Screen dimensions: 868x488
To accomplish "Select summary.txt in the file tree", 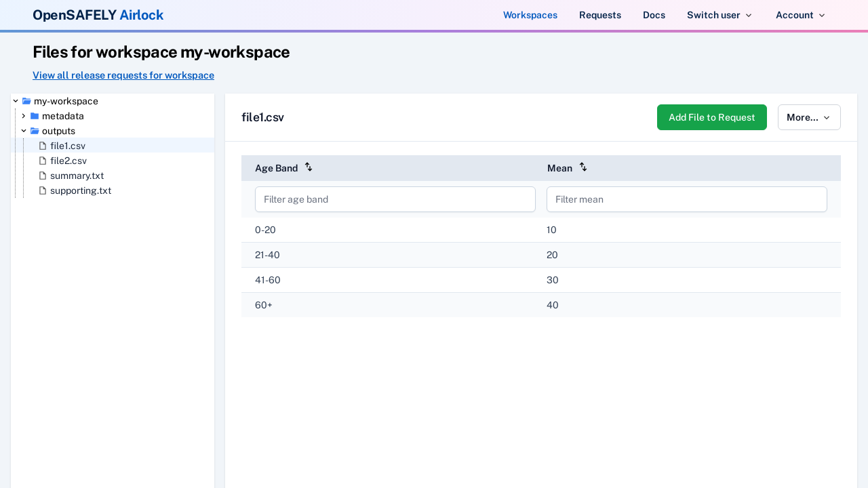I will pos(77,176).
